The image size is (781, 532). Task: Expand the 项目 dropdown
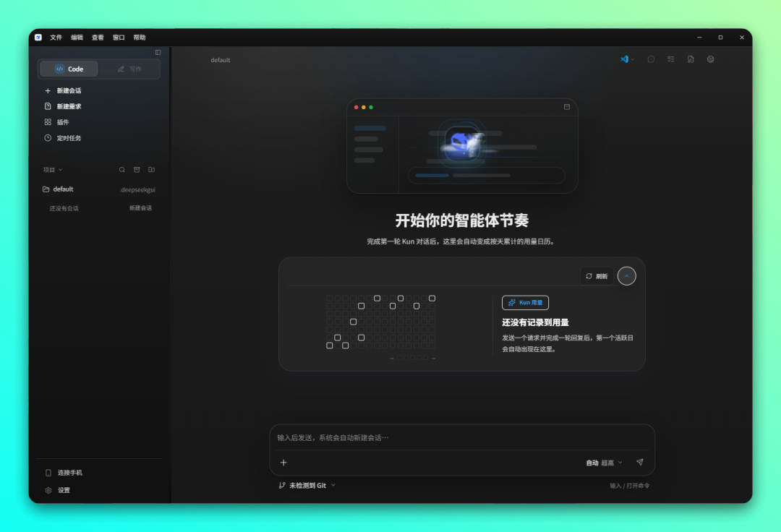point(53,170)
